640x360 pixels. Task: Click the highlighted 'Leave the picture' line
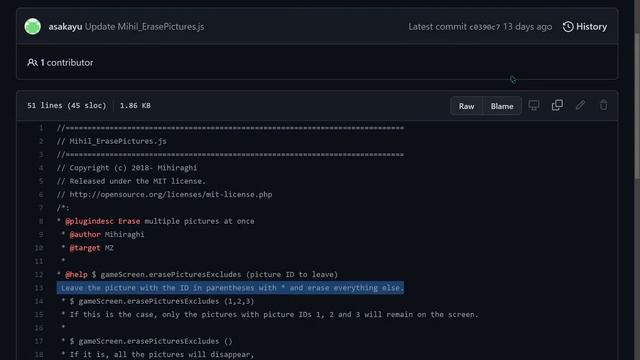(x=230, y=288)
